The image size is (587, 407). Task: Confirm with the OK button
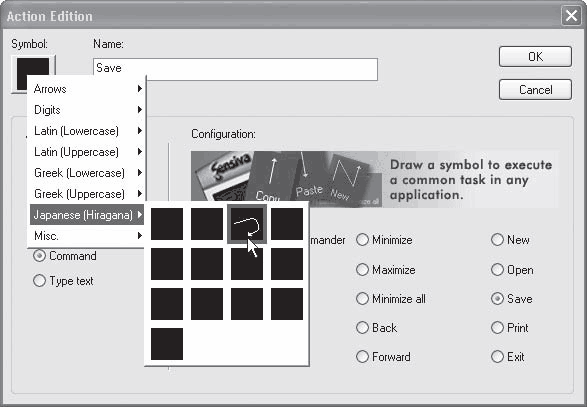535,57
